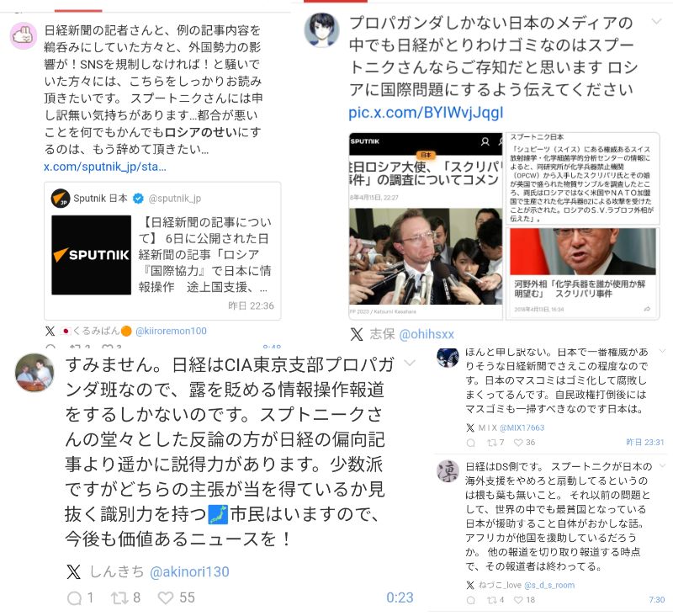The height and width of the screenshot is (616, 673).
Task: Reply to the ねづこ_love tweet
Action: (471, 600)
